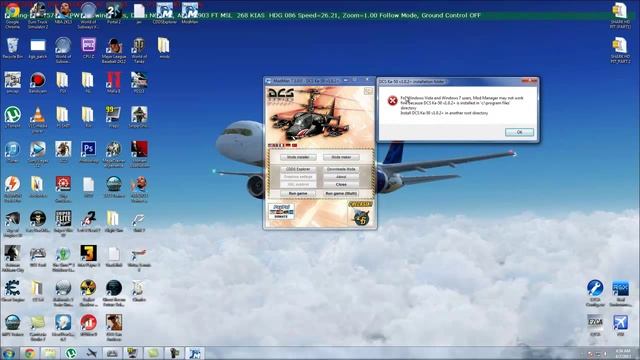This screenshot has width=640, height=360.
Task: Click OK in the installation folder error dialog
Action: pyautogui.click(x=519, y=132)
